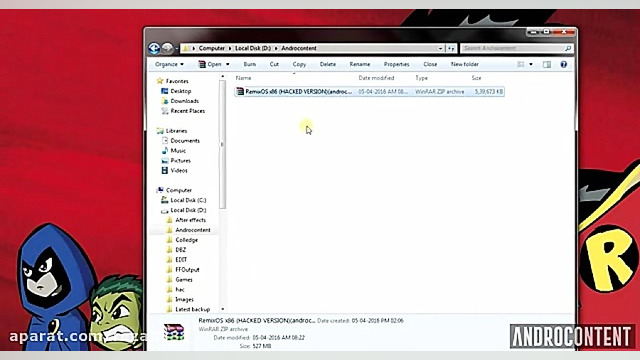Click Burn in the toolbar

(x=249, y=64)
